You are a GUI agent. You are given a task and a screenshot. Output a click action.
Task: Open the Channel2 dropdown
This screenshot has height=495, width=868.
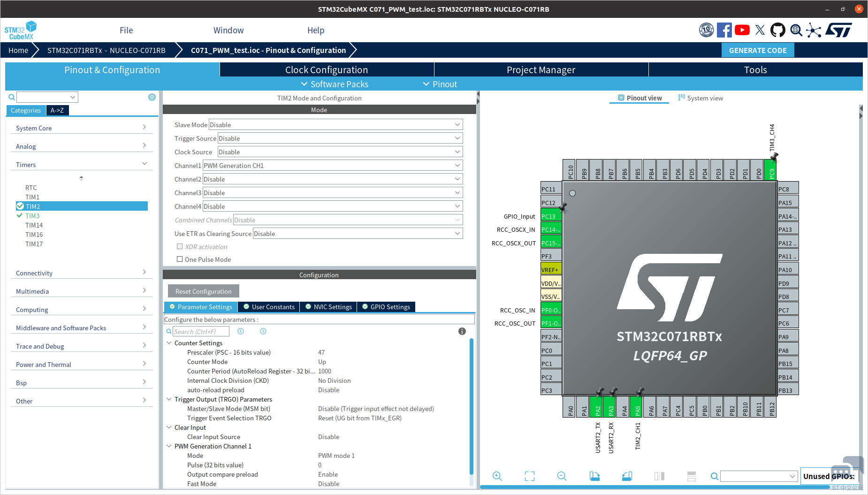(x=333, y=179)
